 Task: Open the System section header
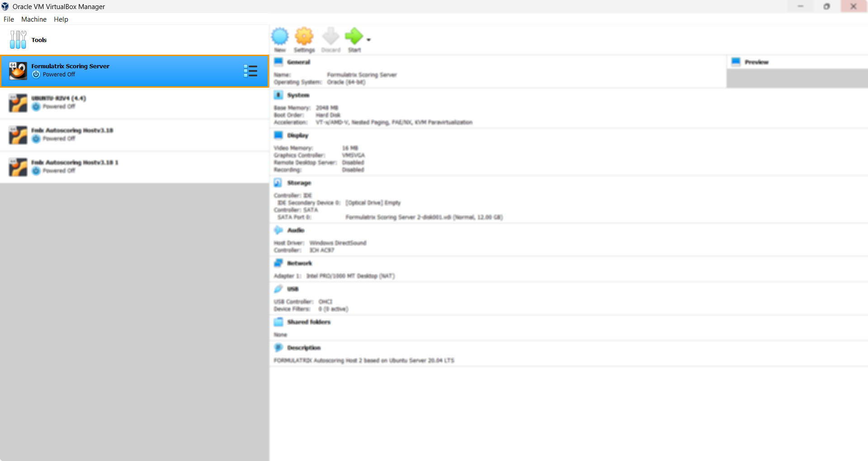tap(298, 95)
